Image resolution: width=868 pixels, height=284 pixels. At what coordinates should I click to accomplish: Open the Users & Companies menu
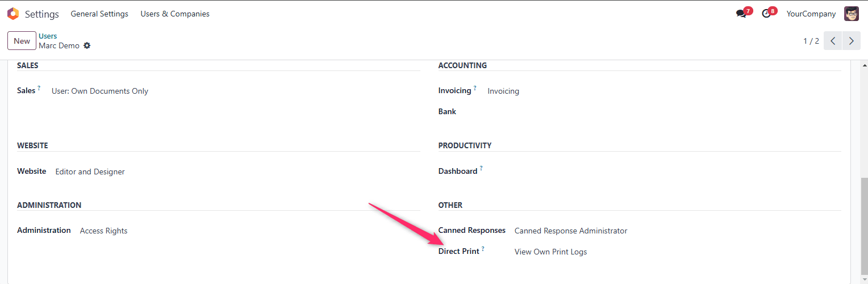point(175,14)
